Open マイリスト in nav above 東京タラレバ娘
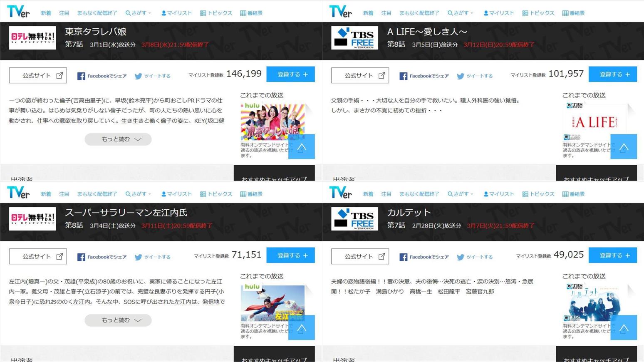 click(x=176, y=13)
